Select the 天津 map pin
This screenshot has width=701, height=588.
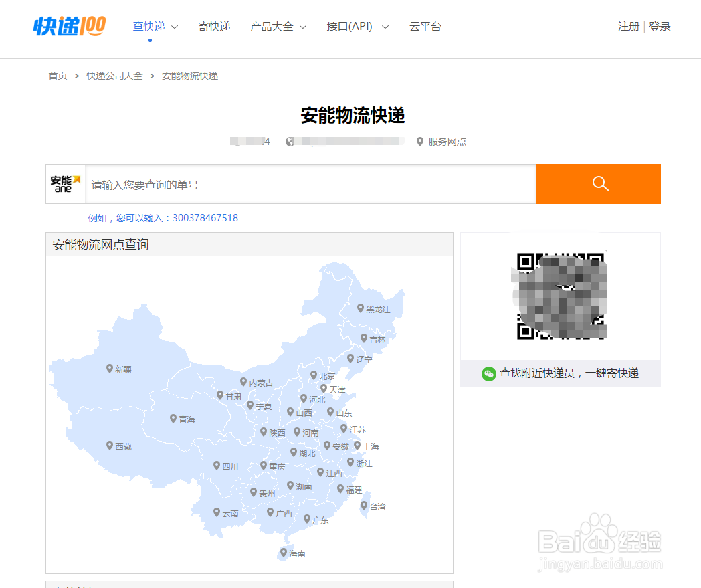click(324, 389)
